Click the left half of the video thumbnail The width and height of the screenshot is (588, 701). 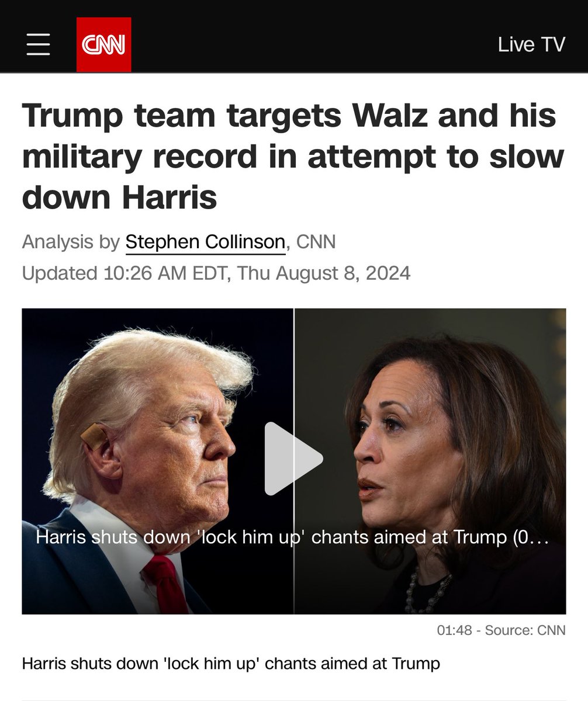click(158, 461)
